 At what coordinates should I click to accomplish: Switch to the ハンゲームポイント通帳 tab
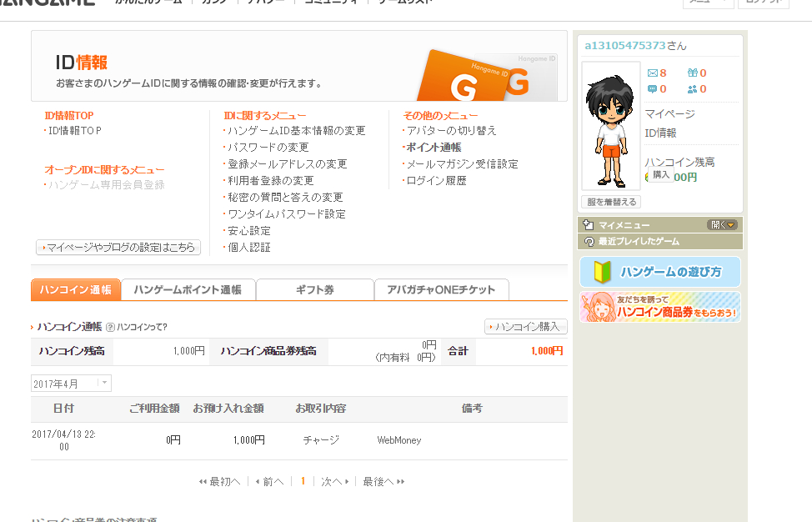click(188, 289)
